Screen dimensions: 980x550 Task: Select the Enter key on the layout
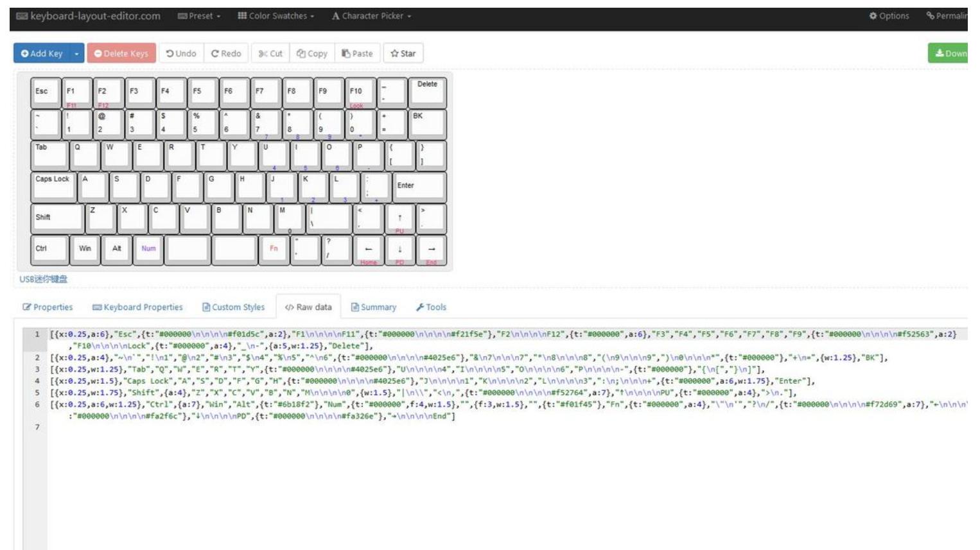click(419, 187)
